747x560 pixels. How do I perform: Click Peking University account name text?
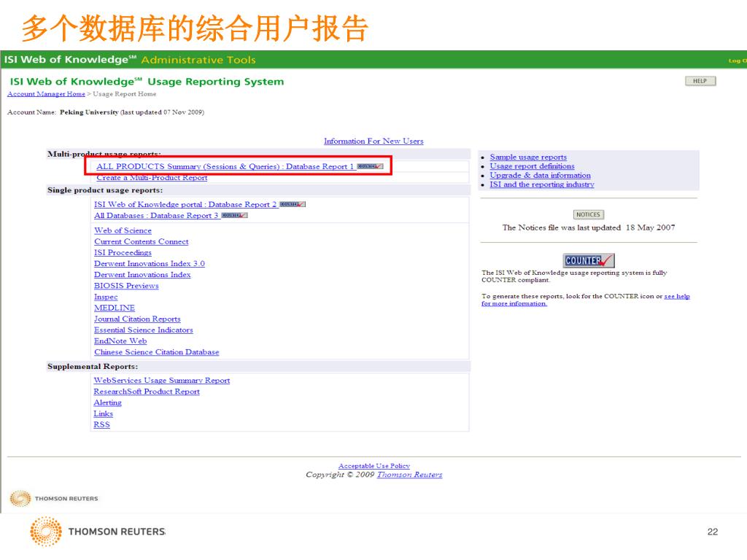tap(89, 112)
